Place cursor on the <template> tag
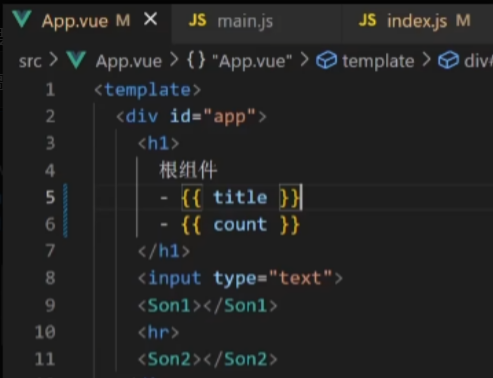This screenshot has width=493, height=378. [x=148, y=90]
